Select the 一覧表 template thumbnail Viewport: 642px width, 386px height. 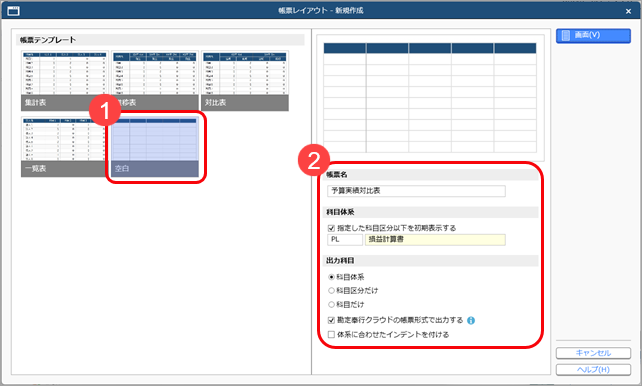coord(64,147)
